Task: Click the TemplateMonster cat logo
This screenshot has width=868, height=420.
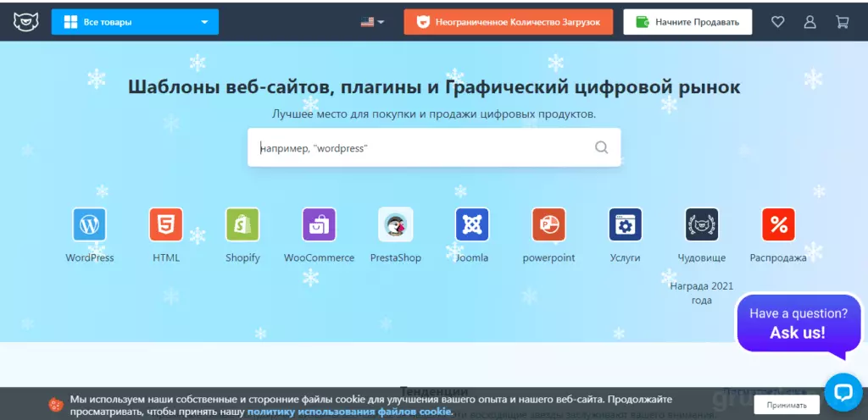Action: point(26,22)
